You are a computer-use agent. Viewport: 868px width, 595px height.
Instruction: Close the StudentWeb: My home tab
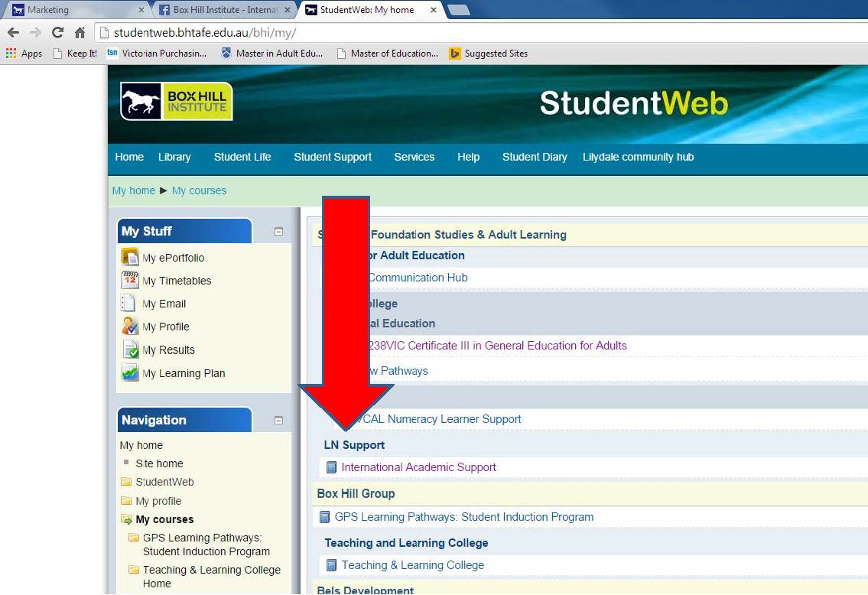point(434,10)
